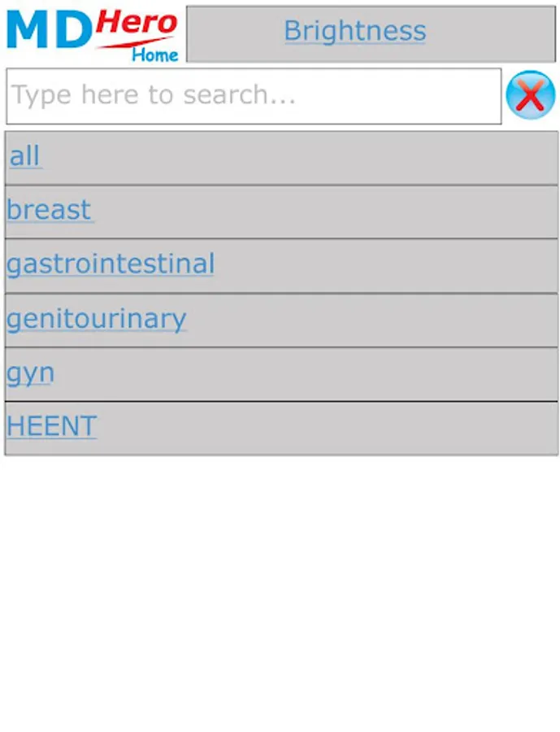Click the Brightness link text

click(x=355, y=31)
